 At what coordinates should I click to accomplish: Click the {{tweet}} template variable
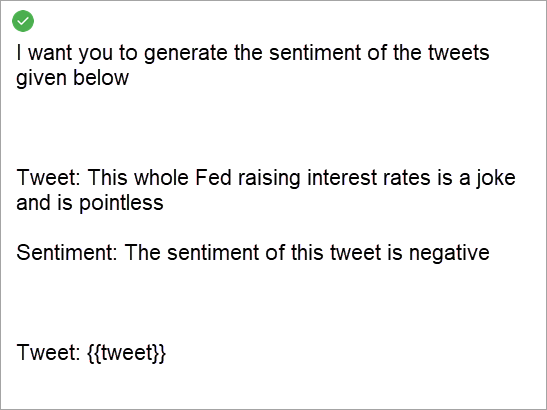coord(126,352)
